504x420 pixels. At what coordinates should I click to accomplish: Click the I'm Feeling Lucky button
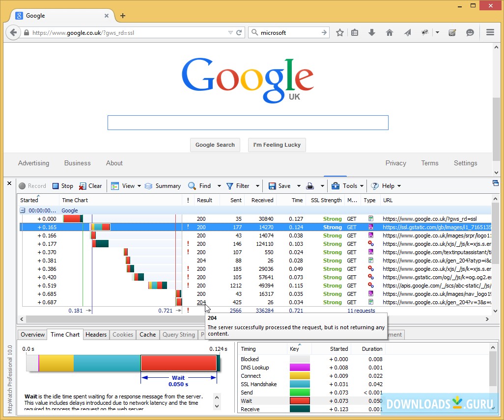pos(277,145)
